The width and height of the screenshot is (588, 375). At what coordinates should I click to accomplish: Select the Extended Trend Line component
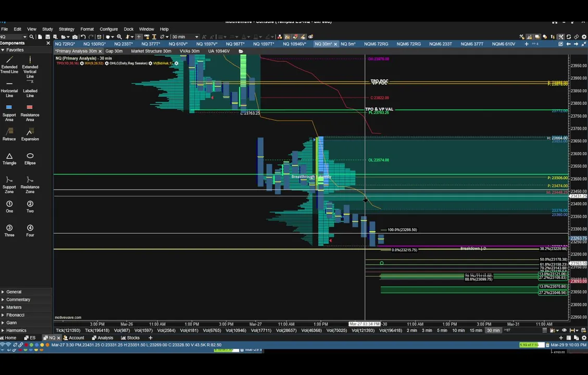(9, 65)
